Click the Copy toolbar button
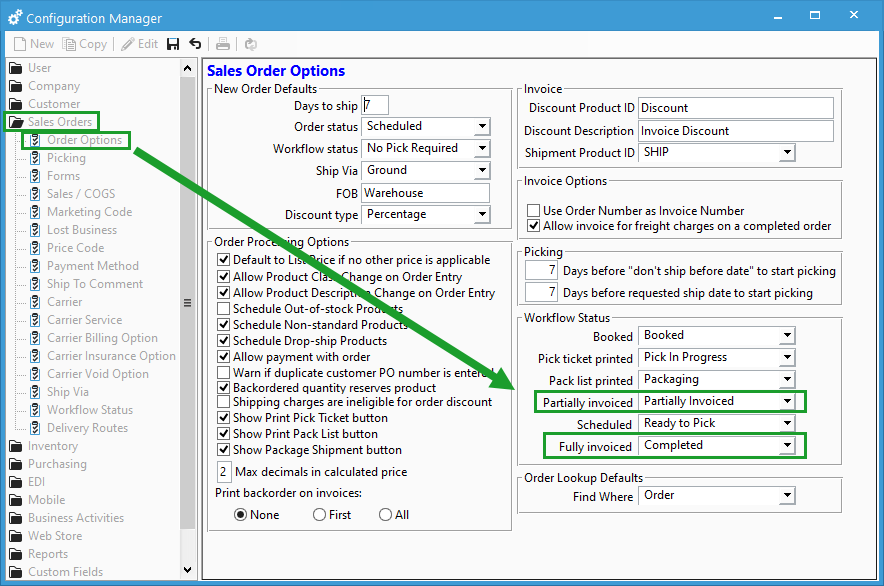Screen dimensions: 884x586 (85, 44)
